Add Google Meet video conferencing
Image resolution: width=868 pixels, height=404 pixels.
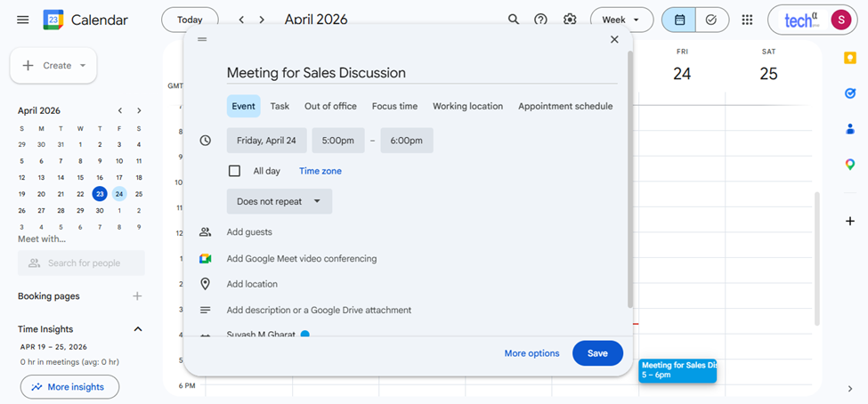[x=302, y=258]
